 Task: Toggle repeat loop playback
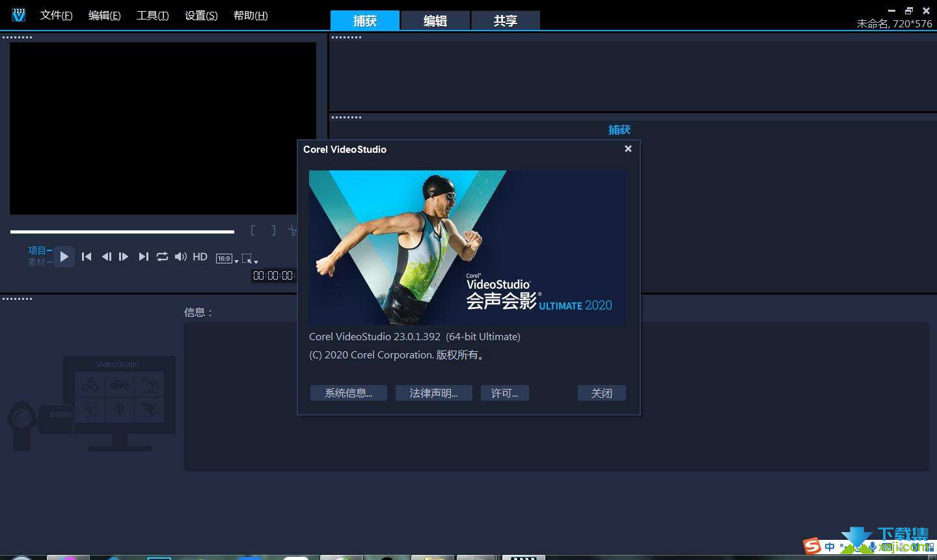tap(162, 257)
